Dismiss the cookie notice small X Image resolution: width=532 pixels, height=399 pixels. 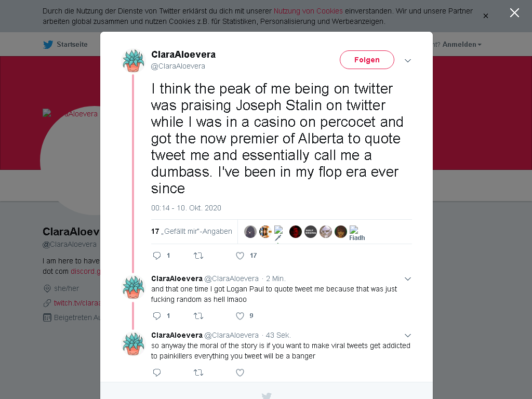click(486, 16)
